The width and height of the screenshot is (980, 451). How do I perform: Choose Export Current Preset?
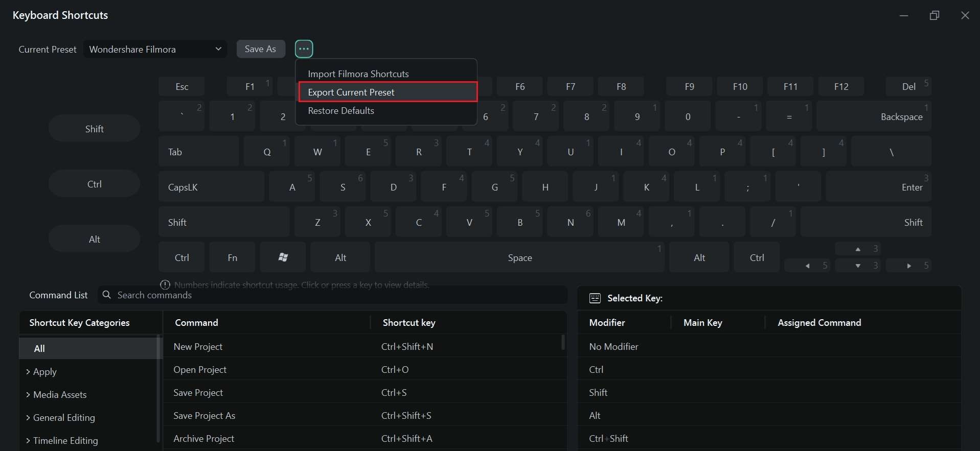(x=388, y=92)
